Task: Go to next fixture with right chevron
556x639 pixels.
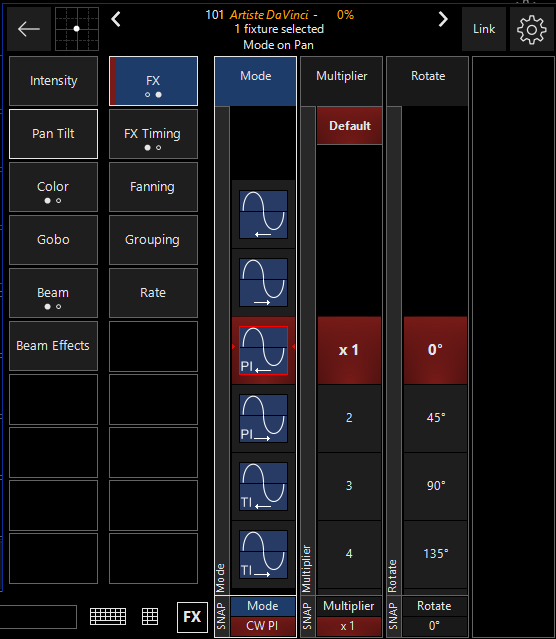Action: (x=443, y=19)
